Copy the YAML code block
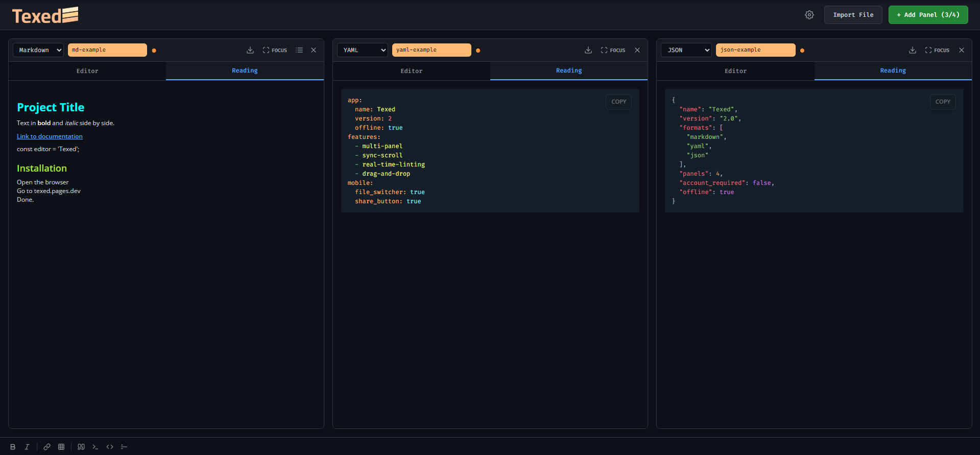The width and height of the screenshot is (980, 455). (x=618, y=102)
